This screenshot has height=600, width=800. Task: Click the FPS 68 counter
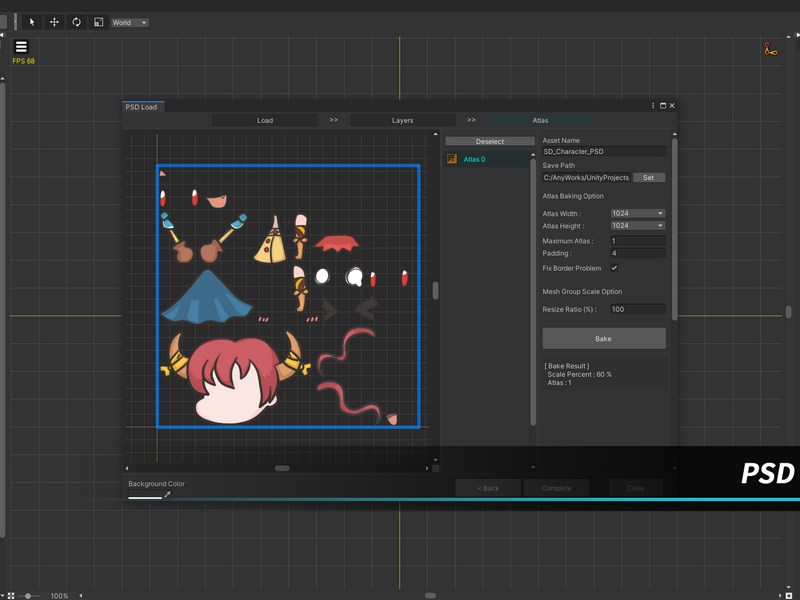click(23, 61)
